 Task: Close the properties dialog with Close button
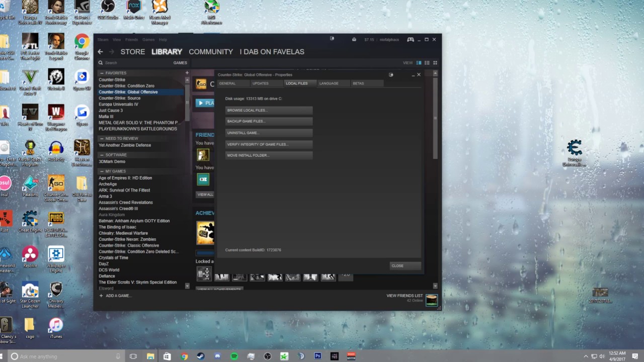[x=406, y=266]
